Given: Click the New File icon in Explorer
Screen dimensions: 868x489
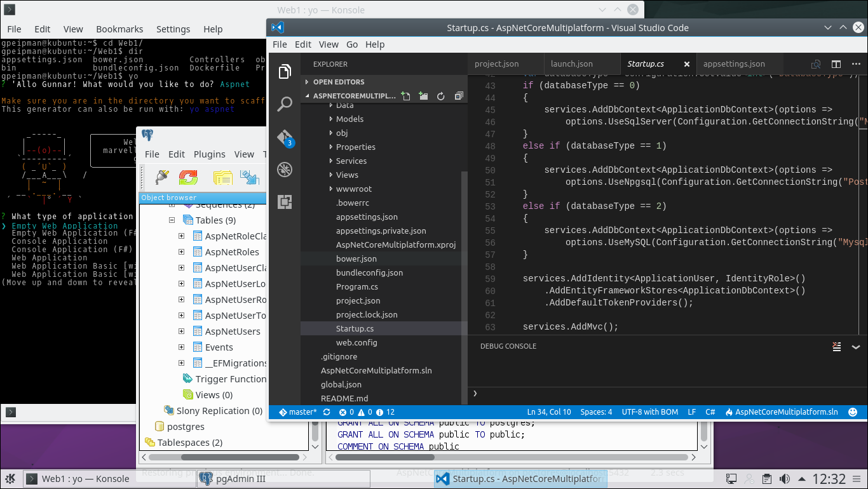Looking at the screenshot, I should [406, 96].
